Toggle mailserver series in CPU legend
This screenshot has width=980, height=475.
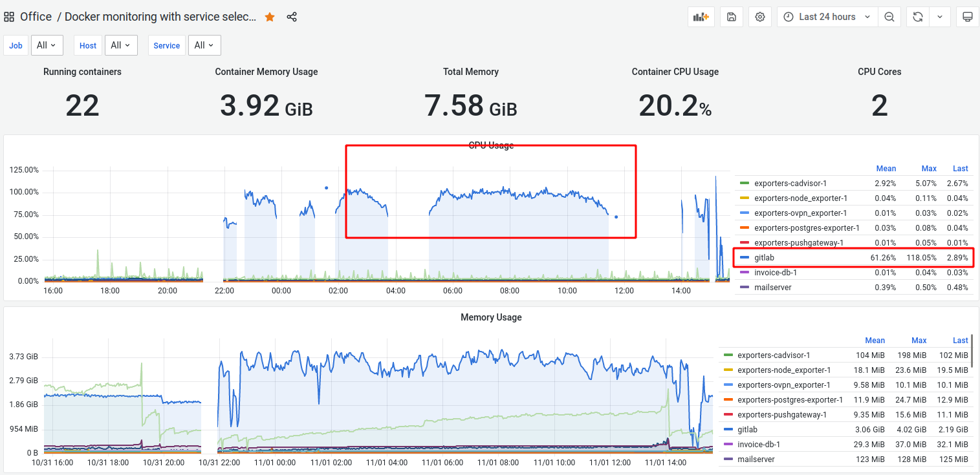(772, 287)
